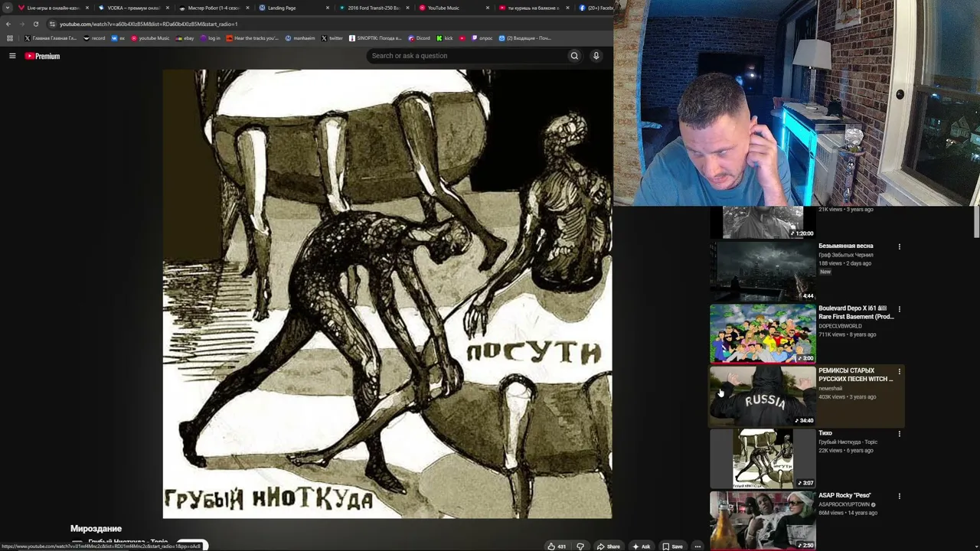Click the video title 'Мироздание'
Image resolution: width=980 pixels, height=551 pixels.
pyautogui.click(x=96, y=529)
